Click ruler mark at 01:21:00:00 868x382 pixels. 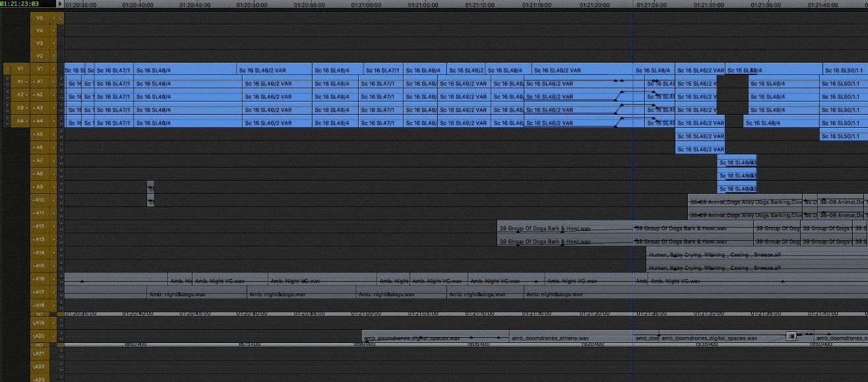tap(365, 4)
